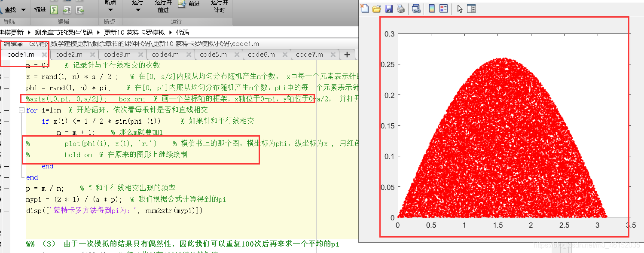This screenshot has width=644, height=253.
Task: Collapse the for-loop code fold marker
Action: coord(21,110)
